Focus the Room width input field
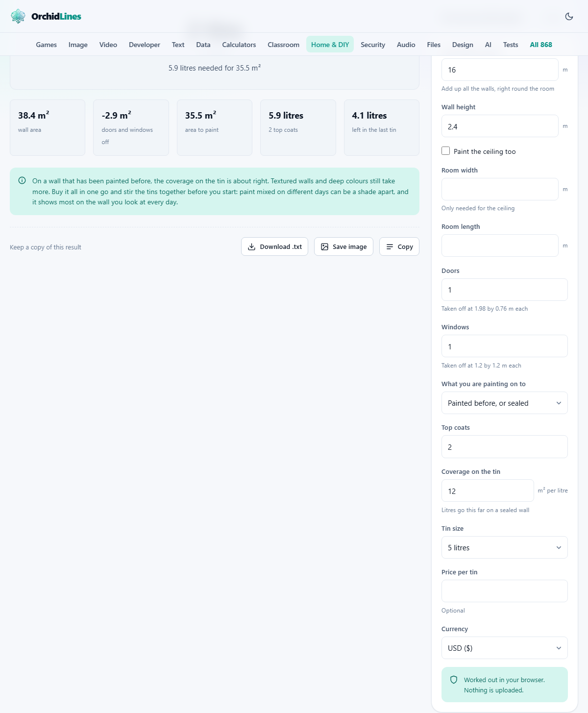The width and height of the screenshot is (588, 713). click(x=500, y=189)
